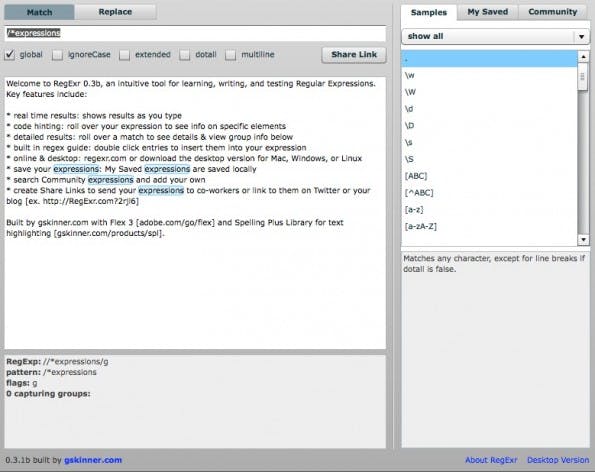
Task: Click the Share Link button
Action: (354, 55)
